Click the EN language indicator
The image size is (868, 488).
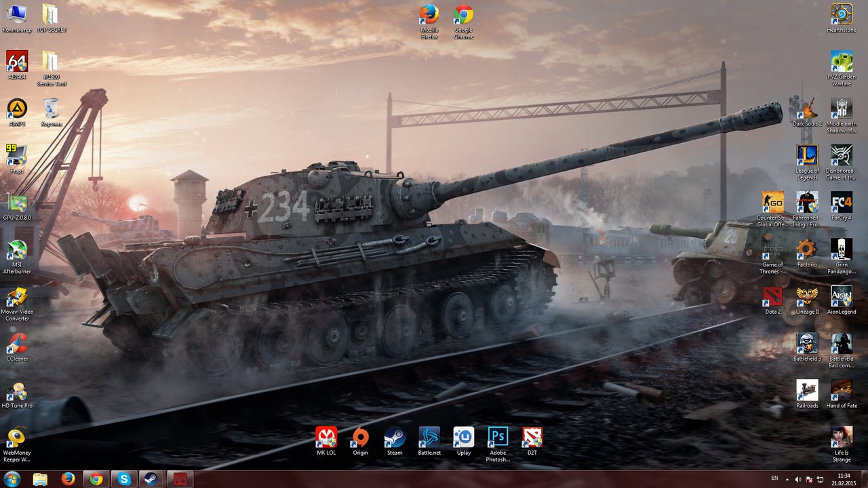click(x=774, y=479)
